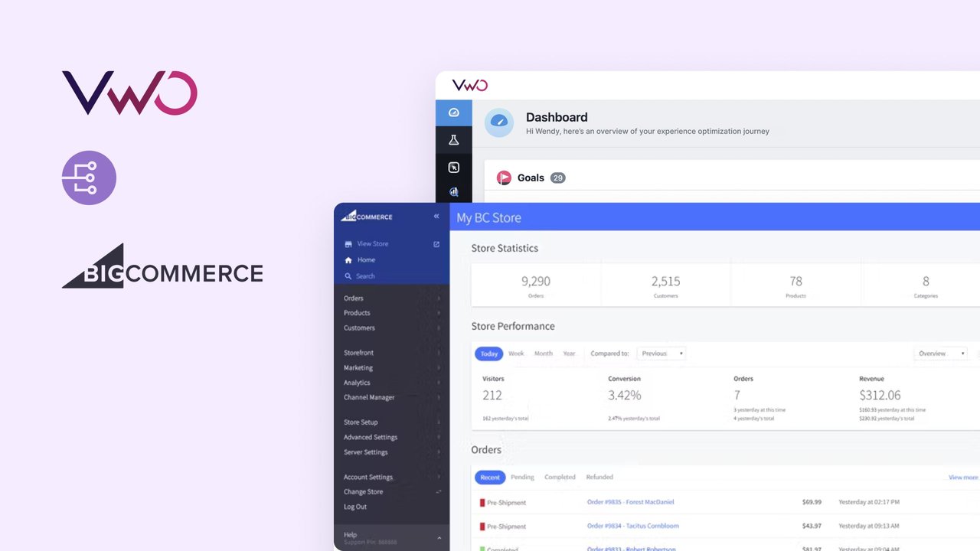Image resolution: width=980 pixels, height=551 pixels.
Task: Click the Revenue value $312.06
Action: tap(880, 396)
